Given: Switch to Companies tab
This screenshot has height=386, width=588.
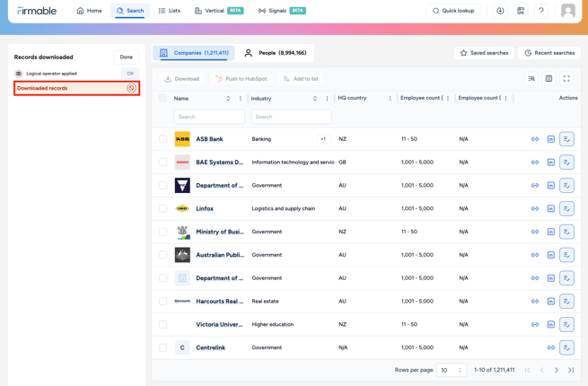Looking at the screenshot, I should pos(194,53).
